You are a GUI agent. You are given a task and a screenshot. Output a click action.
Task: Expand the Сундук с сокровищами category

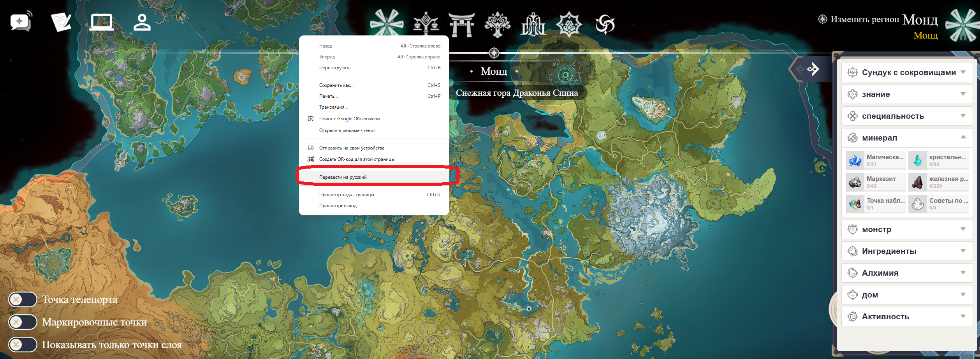[x=907, y=72]
